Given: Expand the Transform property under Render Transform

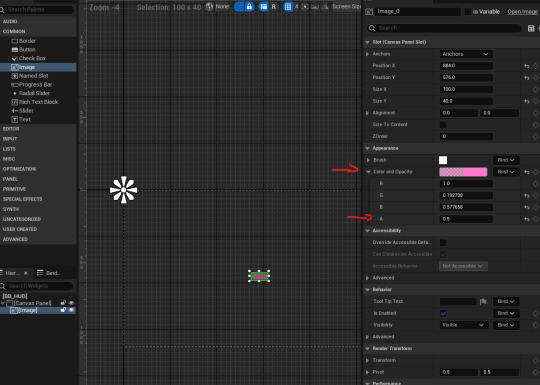Looking at the screenshot, I should coord(367,361).
